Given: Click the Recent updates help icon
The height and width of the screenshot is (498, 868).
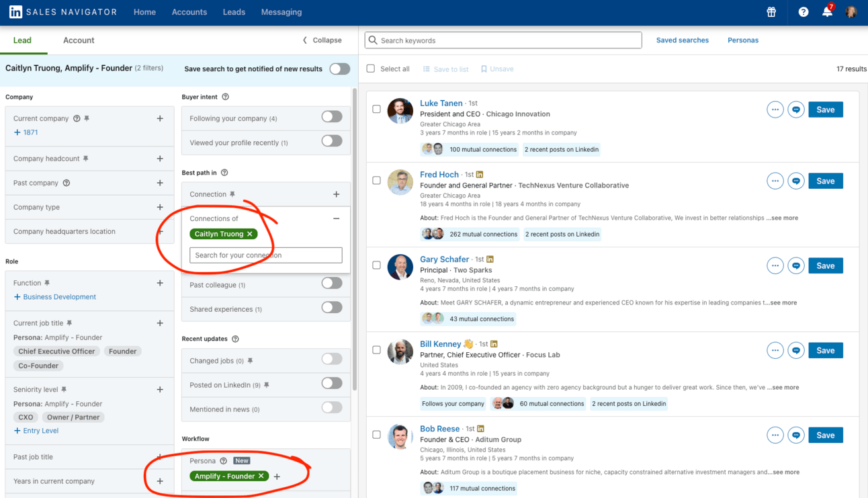Looking at the screenshot, I should click(x=235, y=339).
